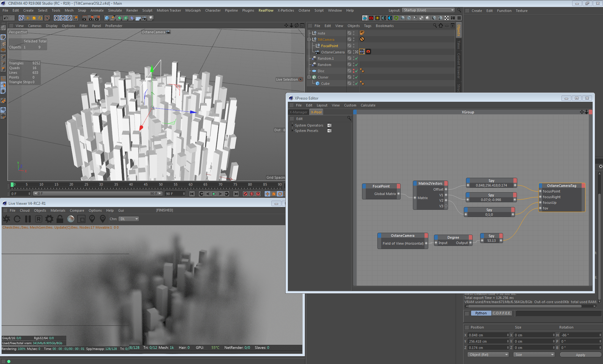This screenshot has width=603, height=364.
Task: Collapse the Cloner hierarchy
Action: pyautogui.click(x=309, y=77)
